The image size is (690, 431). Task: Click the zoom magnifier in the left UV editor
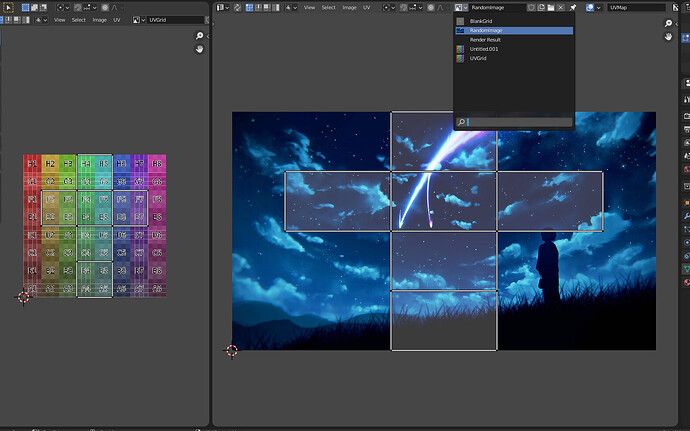199,36
